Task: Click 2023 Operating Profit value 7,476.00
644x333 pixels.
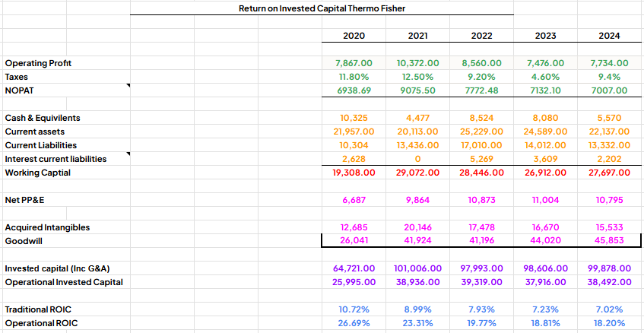Action: [x=545, y=63]
